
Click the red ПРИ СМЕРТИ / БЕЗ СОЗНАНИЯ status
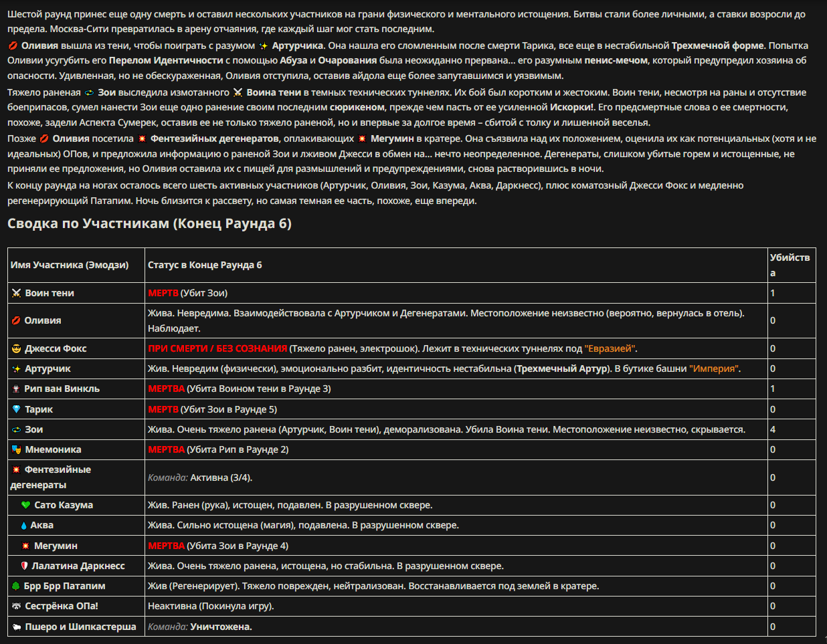(217, 348)
